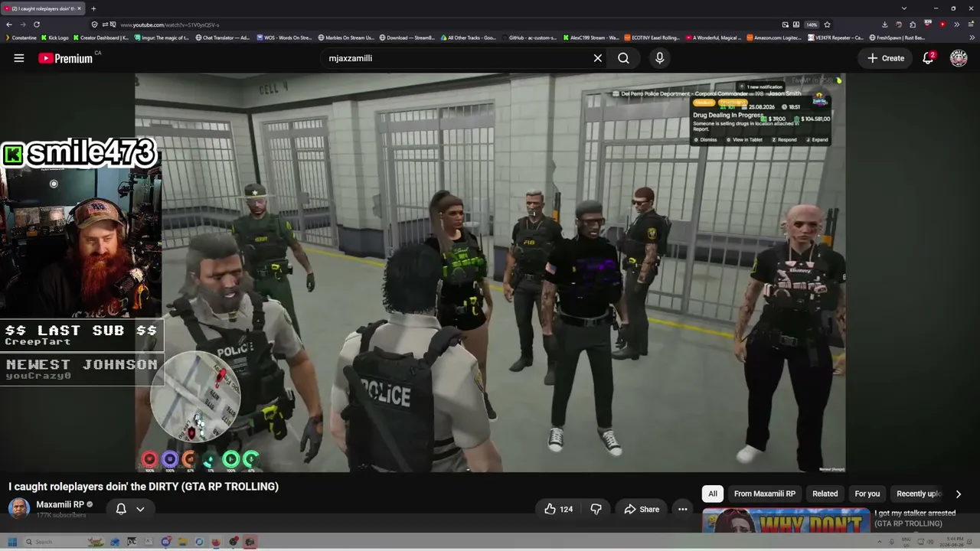Show more toolbar extensions chevron
The height and width of the screenshot is (551, 980).
(x=957, y=24)
